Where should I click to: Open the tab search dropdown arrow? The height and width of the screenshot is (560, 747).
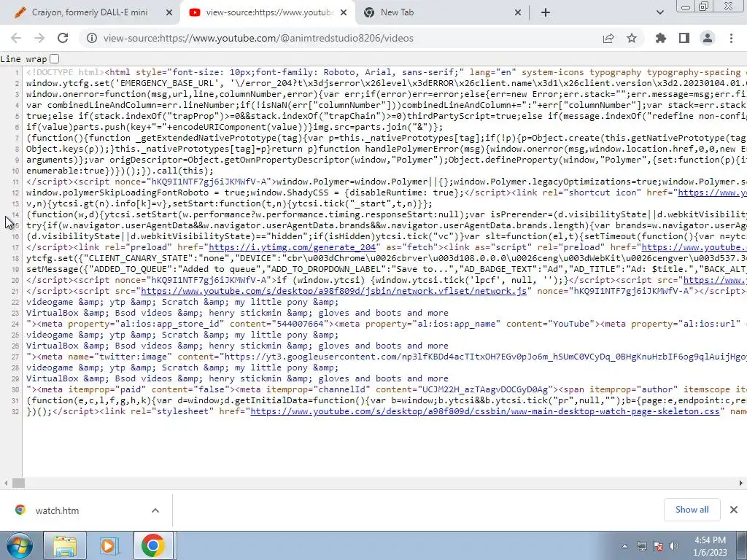coord(659,13)
